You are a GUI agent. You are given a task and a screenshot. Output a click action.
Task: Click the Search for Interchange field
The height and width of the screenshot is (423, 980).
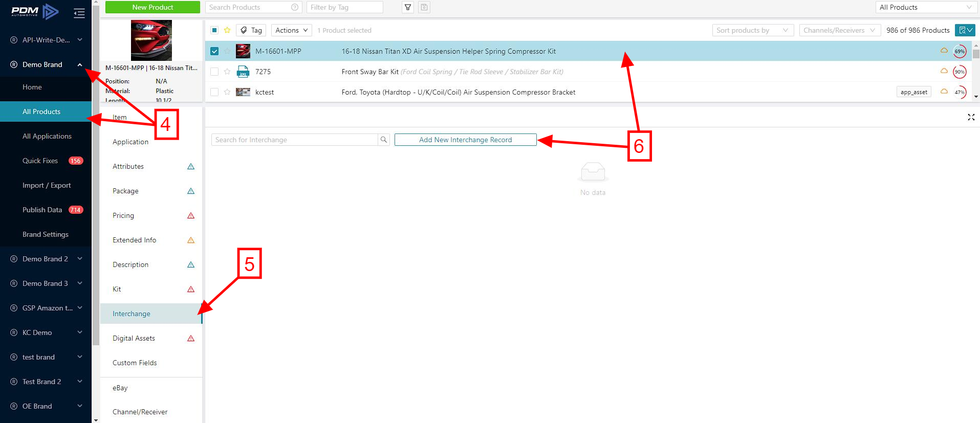pos(295,140)
